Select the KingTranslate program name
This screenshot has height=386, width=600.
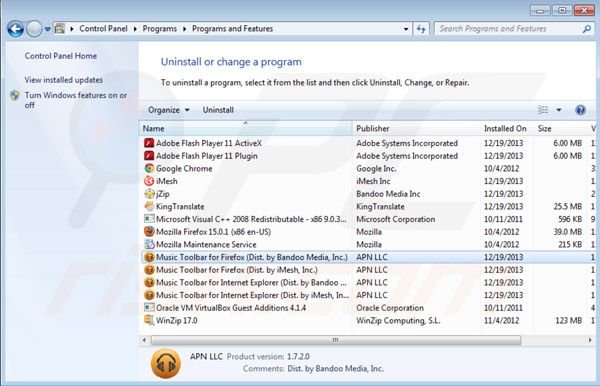180,207
